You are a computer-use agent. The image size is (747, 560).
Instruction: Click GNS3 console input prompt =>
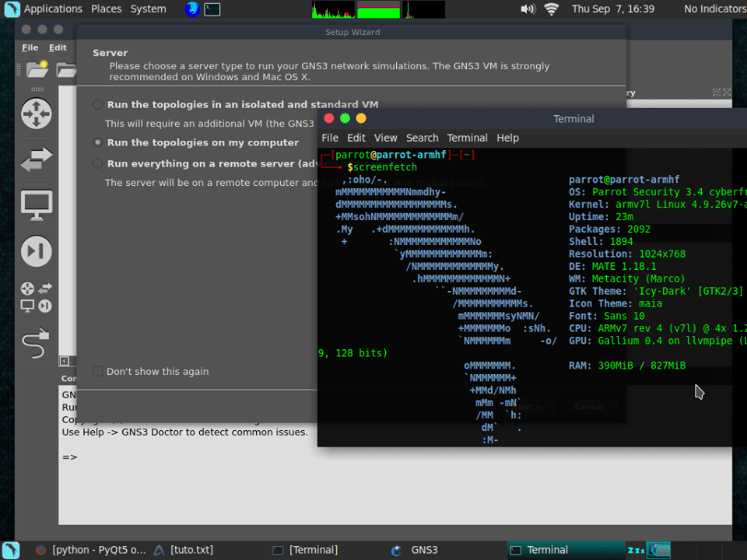[x=69, y=457]
